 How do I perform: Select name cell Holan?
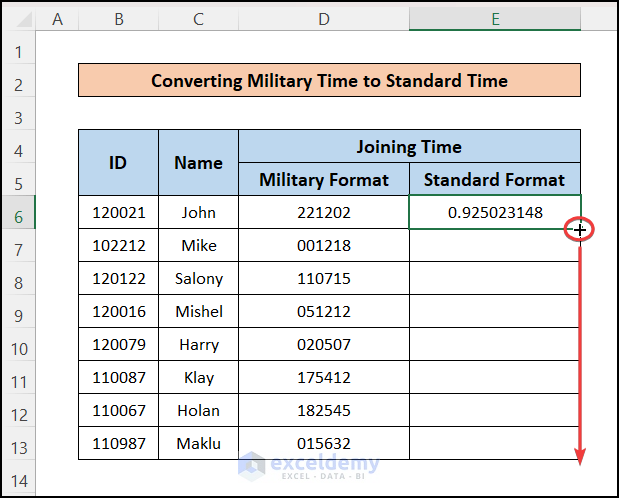[198, 410]
